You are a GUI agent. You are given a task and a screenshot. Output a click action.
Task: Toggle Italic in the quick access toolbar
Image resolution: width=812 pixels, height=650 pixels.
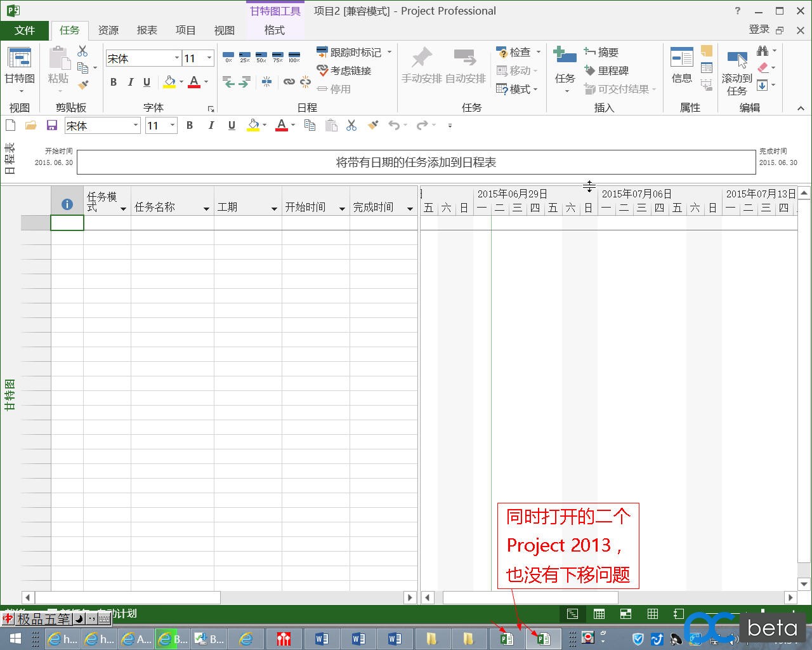(211, 125)
